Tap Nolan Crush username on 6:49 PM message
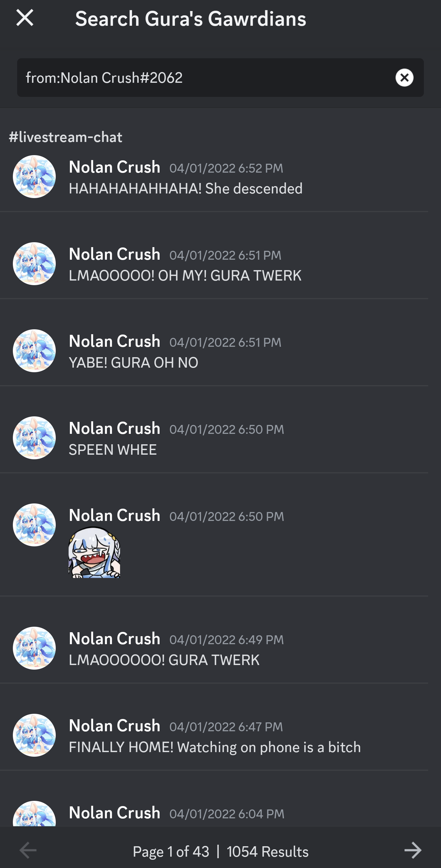The height and width of the screenshot is (868, 441). pos(115,639)
